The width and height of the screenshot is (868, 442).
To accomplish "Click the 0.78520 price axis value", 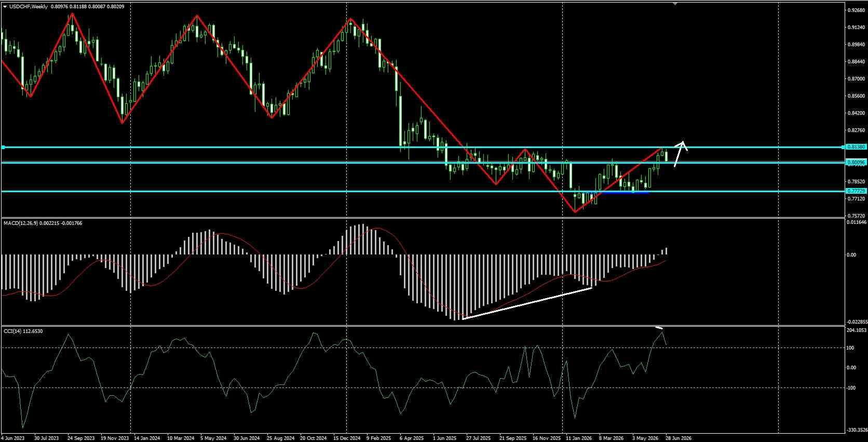I will 856,181.
